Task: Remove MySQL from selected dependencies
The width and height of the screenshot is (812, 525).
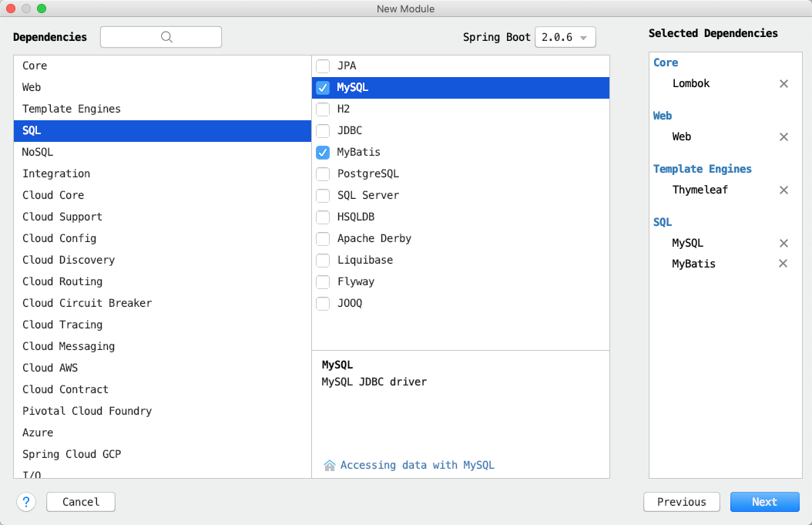Action: (x=783, y=243)
